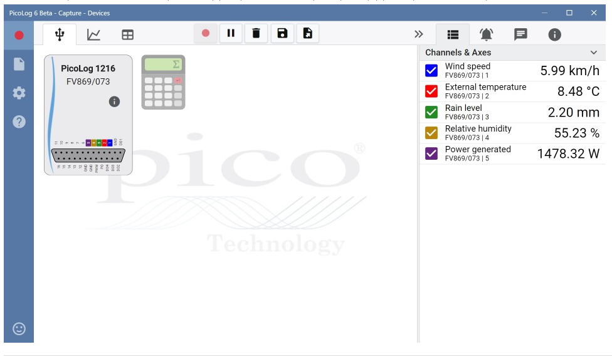Open the Notes comment tab
This screenshot has width=612, height=364.
pyautogui.click(x=520, y=34)
